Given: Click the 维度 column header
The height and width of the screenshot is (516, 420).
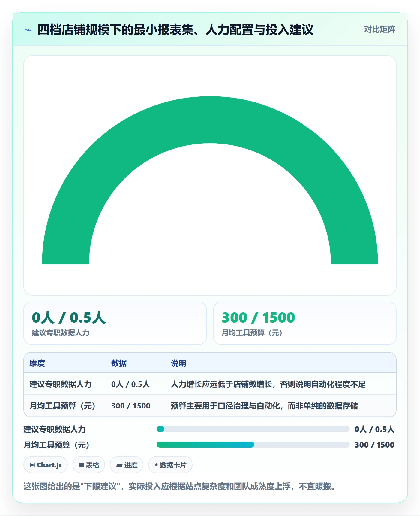Looking at the screenshot, I should [37, 363].
